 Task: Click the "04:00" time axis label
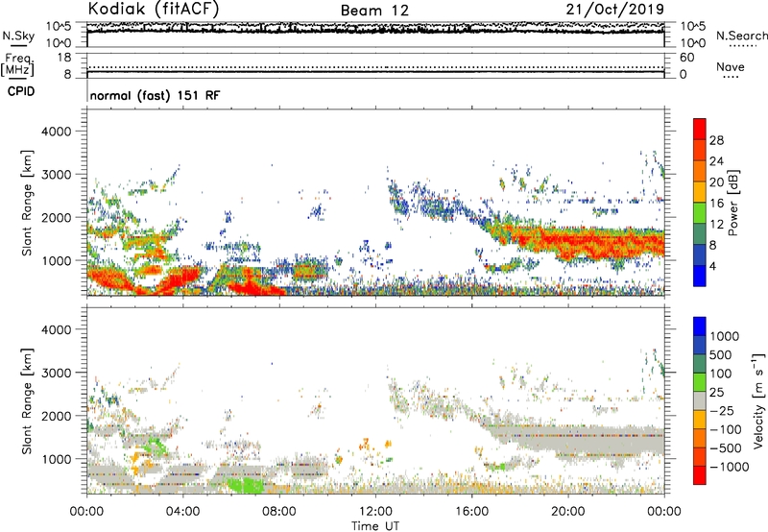(x=182, y=512)
